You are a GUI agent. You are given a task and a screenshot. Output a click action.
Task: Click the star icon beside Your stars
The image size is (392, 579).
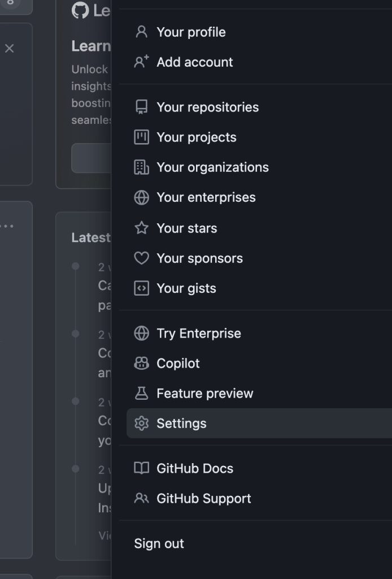click(141, 228)
